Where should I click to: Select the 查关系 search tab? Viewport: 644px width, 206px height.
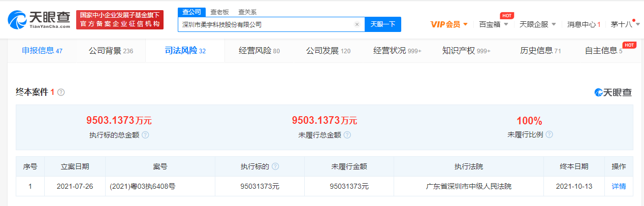[247, 12]
